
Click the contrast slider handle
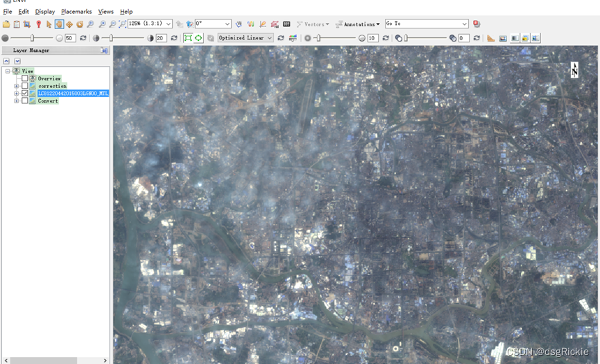(111, 38)
